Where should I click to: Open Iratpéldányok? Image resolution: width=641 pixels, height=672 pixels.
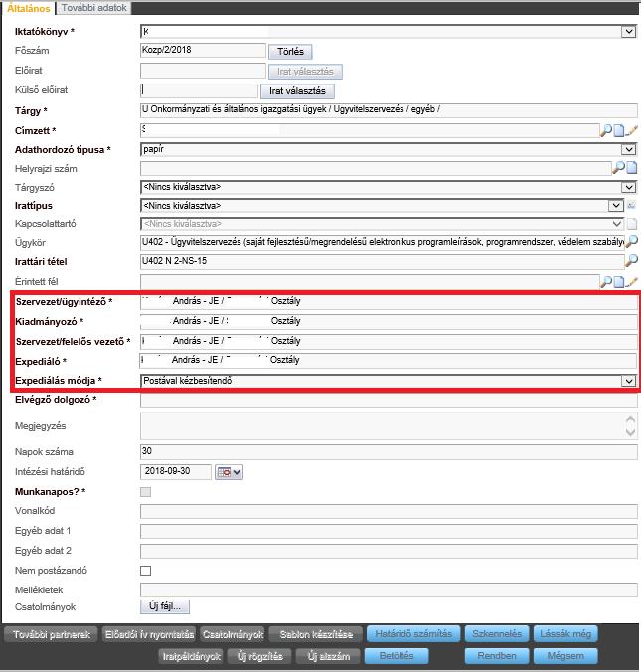pyautogui.click(x=191, y=656)
